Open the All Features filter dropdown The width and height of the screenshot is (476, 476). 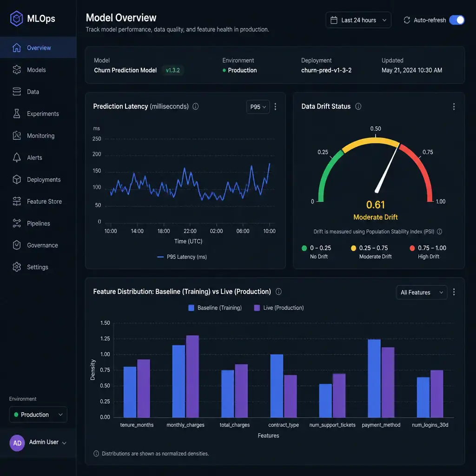point(422,292)
